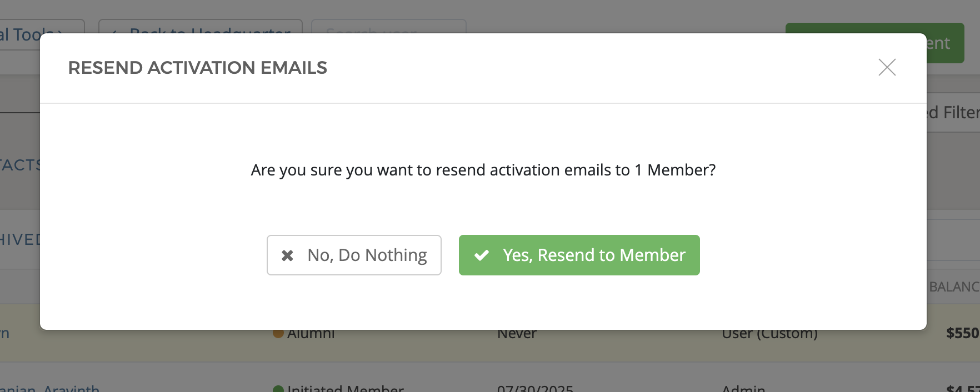Click the 'User (Custom)' role cell
The width and height of the screenshot is (980, 392).
click(769, 334)
